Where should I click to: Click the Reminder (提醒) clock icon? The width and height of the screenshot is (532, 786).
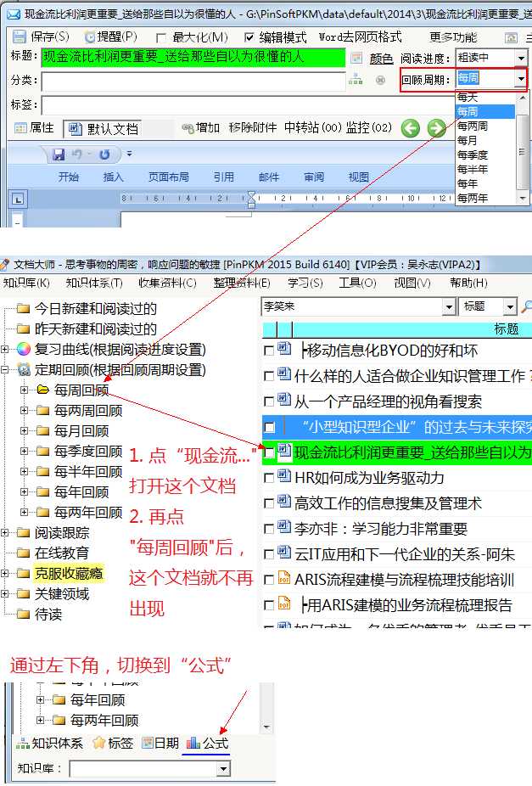click(x=90, y=37)
